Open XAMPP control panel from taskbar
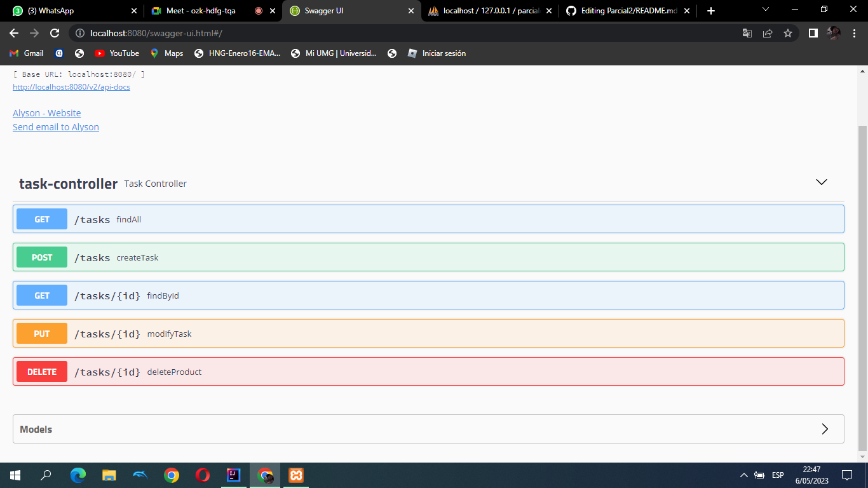The height and width of the screenshot is (488, 868). point(296,475)
